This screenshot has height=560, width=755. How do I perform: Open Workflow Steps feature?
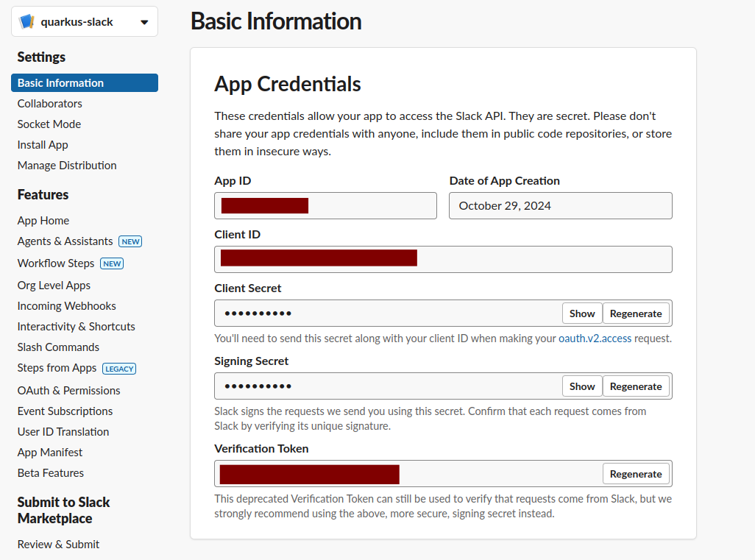click(56, 263)
